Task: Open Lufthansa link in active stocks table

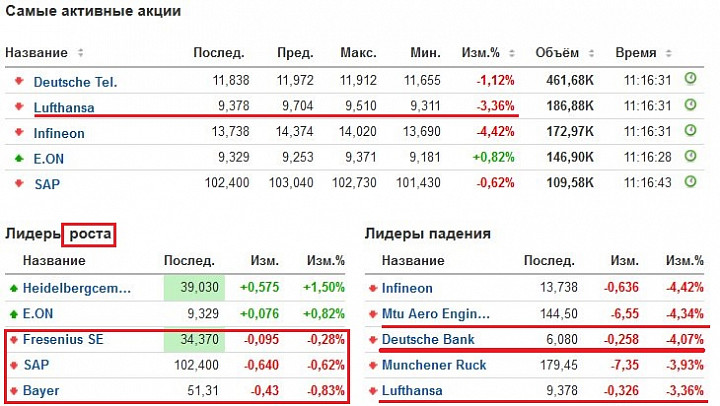Action: (64, 107)
